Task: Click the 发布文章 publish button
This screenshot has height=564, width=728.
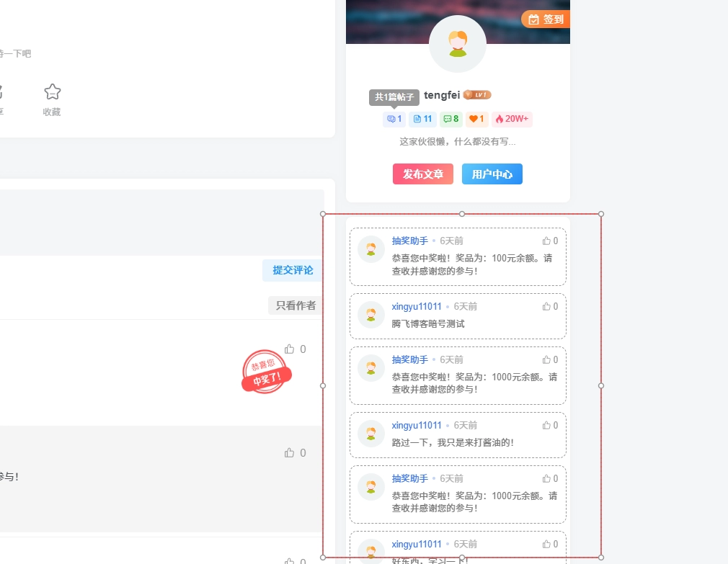Action: (423, 174)
